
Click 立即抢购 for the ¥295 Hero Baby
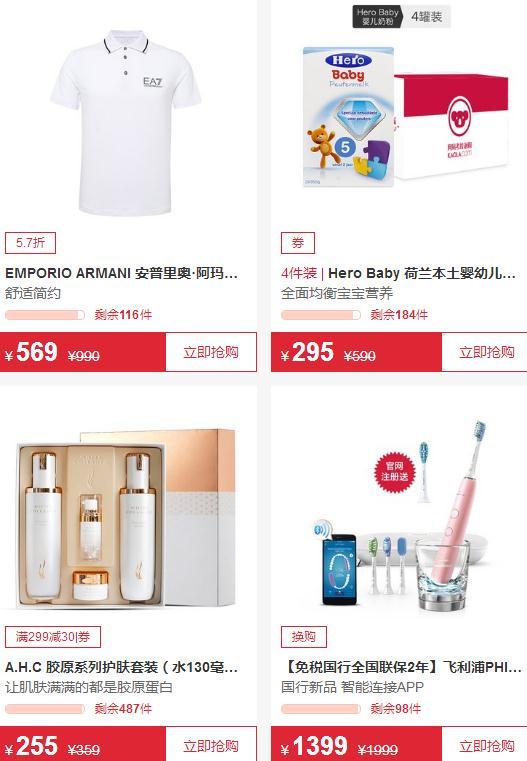coord(486,352)
